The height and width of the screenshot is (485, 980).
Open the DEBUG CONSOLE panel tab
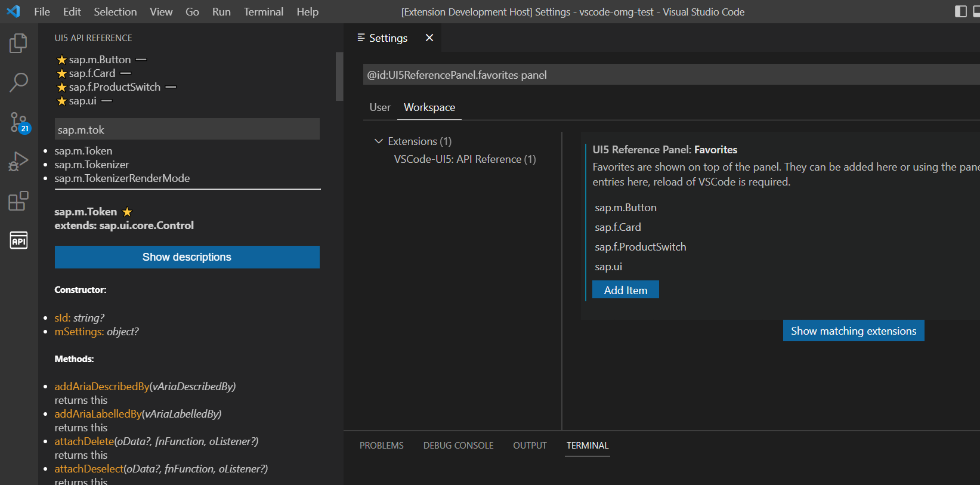pyautogui.click(x=458, y=446)
